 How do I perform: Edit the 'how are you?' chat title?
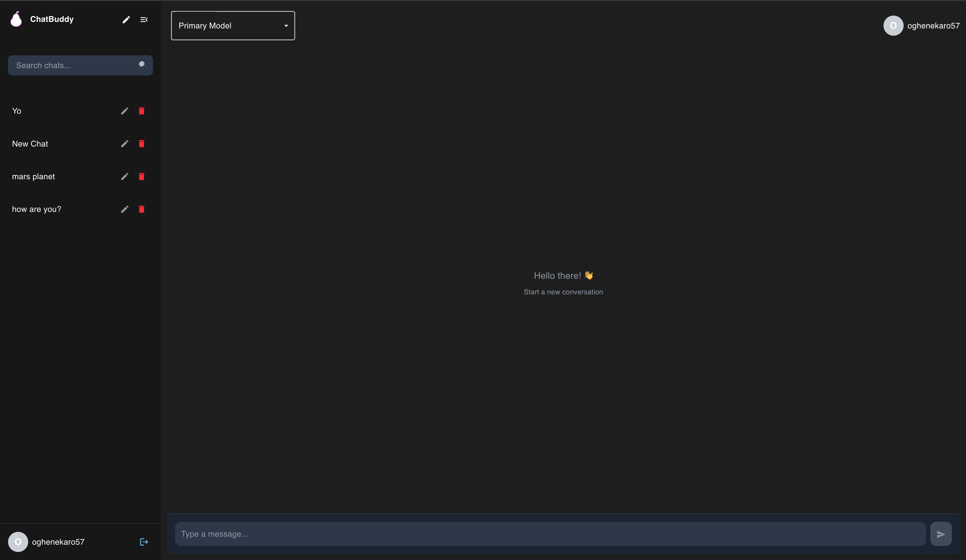click(125, 209)
